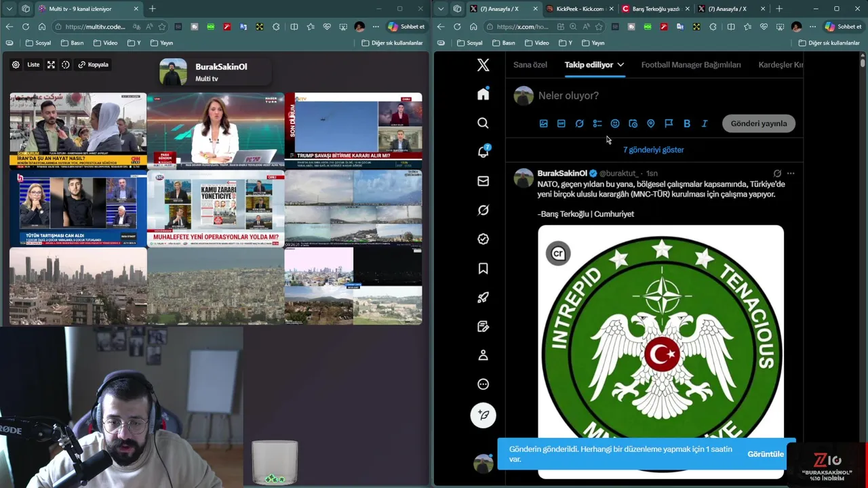Select the IRAN'DA ŞU AN HAYAT NASIL stream
868x488 pixels.
pos(78,130)
